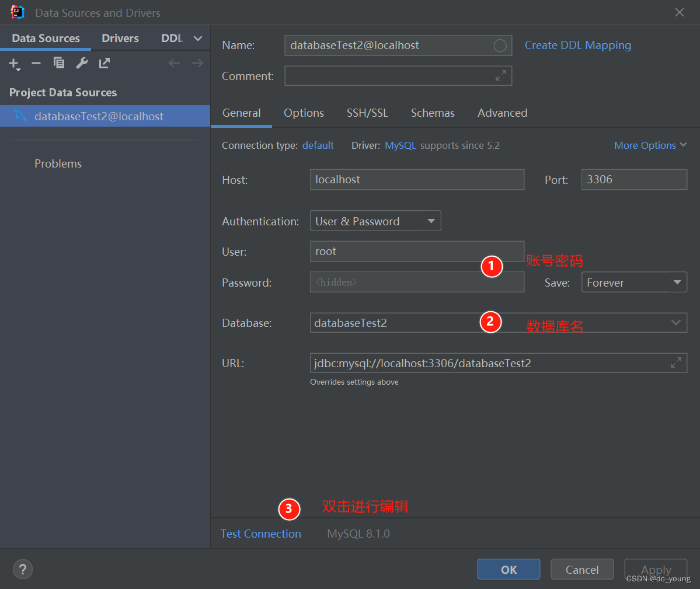Remove selected data source with minus icon
Screen dimensions: 700x589
pos(36,64)
